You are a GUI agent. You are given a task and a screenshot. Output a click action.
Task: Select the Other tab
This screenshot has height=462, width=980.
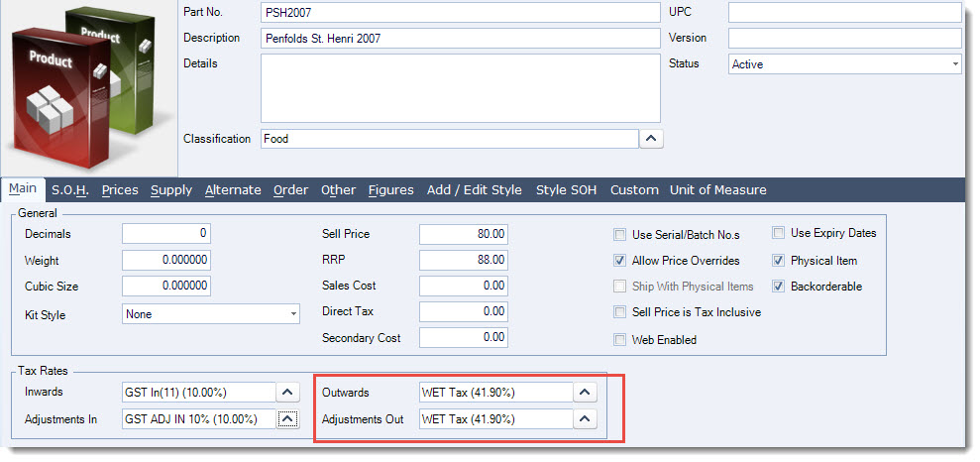point(338,190)
